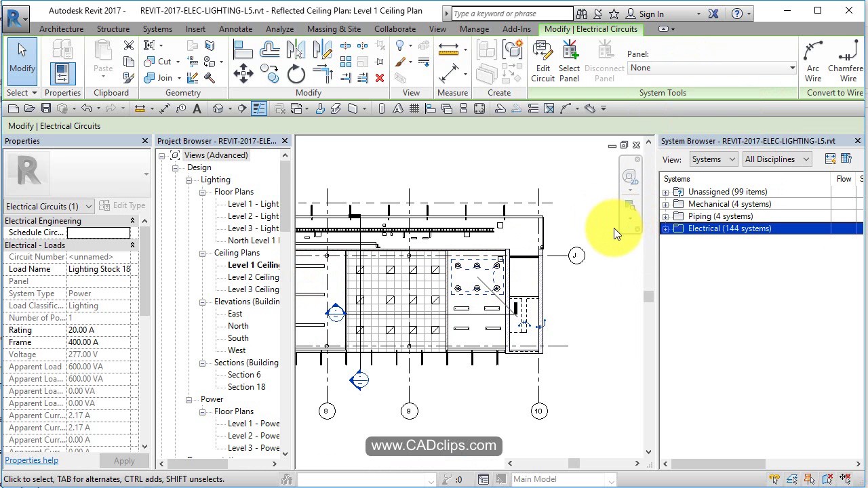
Task: Switch to the Architecture ribbon tab
Action: click(x=61, y=28)
